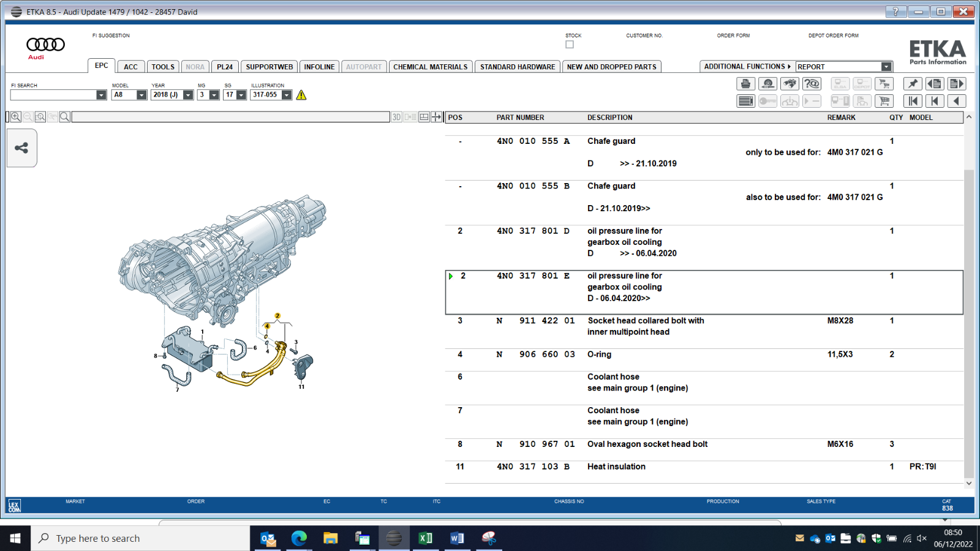The image size is (980, 551).
Task: Zoom in on the illustration
Action: (16, 116)
